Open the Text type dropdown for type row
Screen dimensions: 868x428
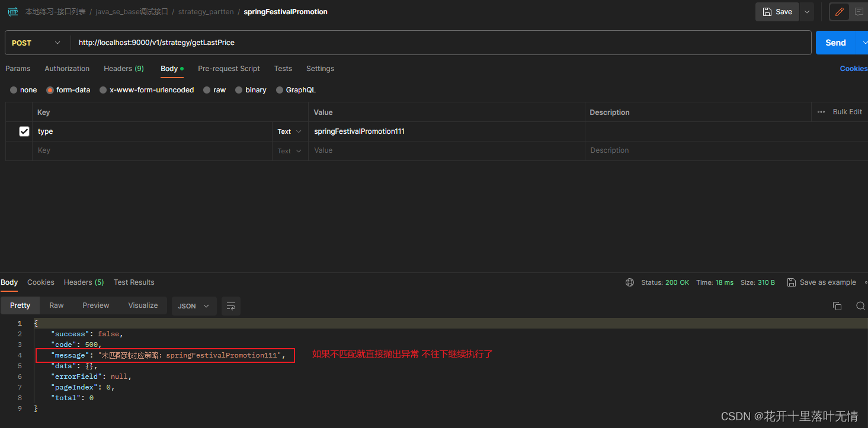click(290, 131)
